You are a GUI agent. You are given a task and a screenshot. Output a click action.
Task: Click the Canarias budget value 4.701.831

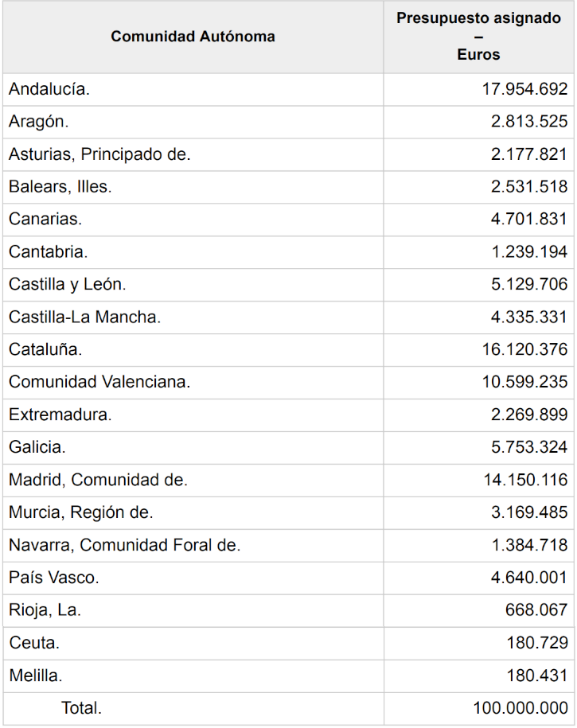click(x=529, y=219)
